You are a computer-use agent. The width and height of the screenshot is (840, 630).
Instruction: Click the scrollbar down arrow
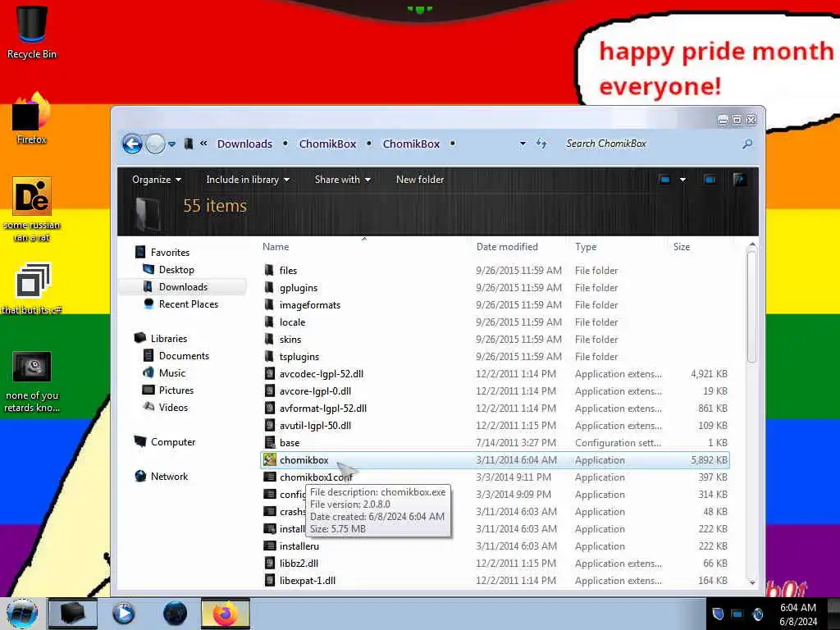coord(751,582)
